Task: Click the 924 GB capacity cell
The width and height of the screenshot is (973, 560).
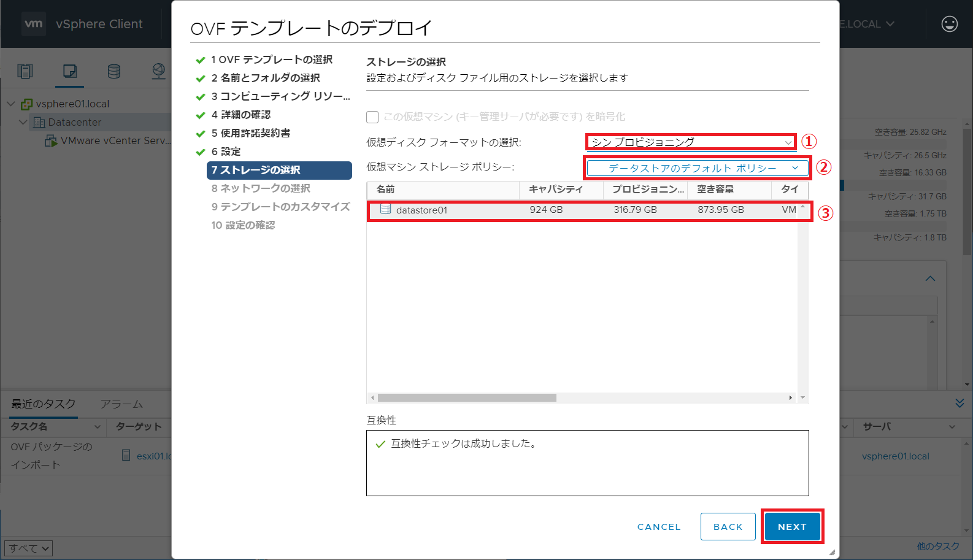Action: click(546, 210)
